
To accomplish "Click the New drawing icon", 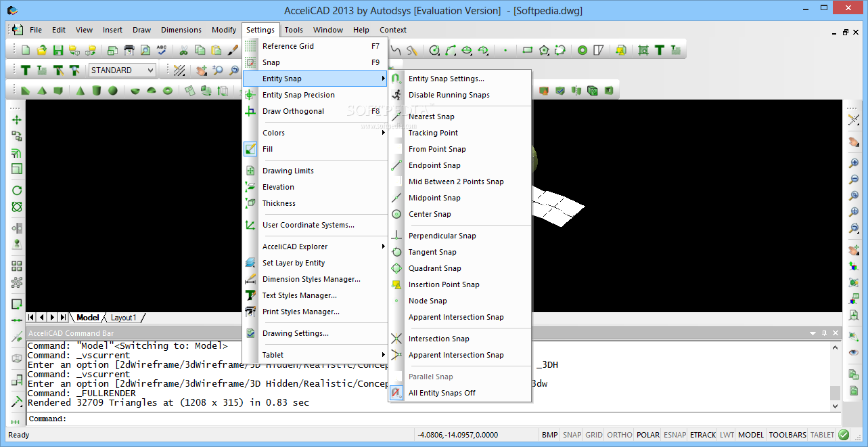I will pyautogui.click(x=26, y=50).
